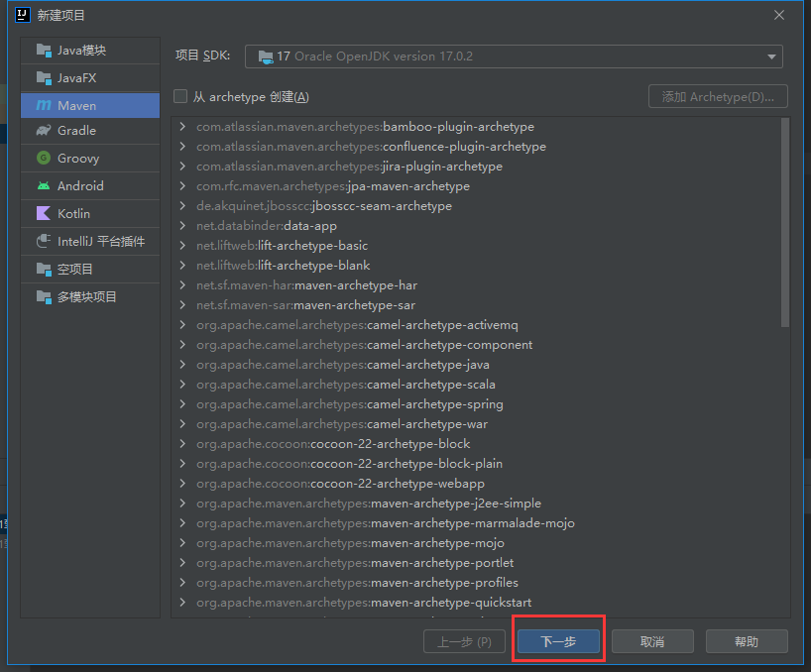Click the 多模块项目 folder icon
The image size is (811, 672).
[x=44, y=296]
